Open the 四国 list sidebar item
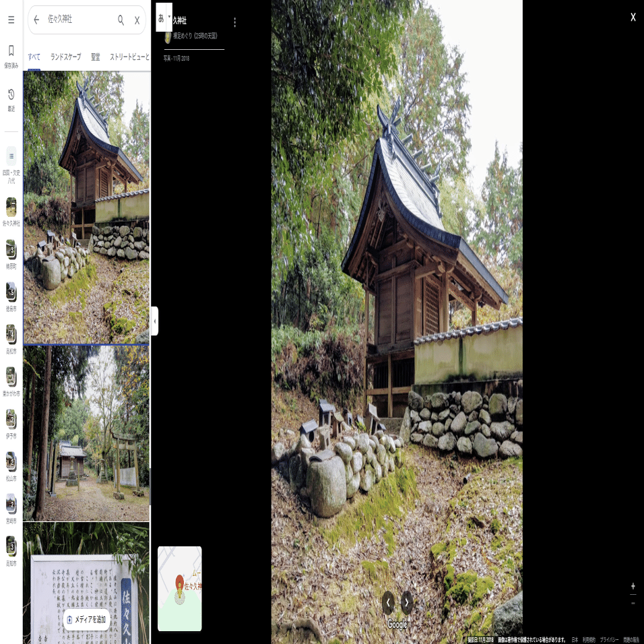This screenshot has width=644, height=644. click(x=11, y=165)
